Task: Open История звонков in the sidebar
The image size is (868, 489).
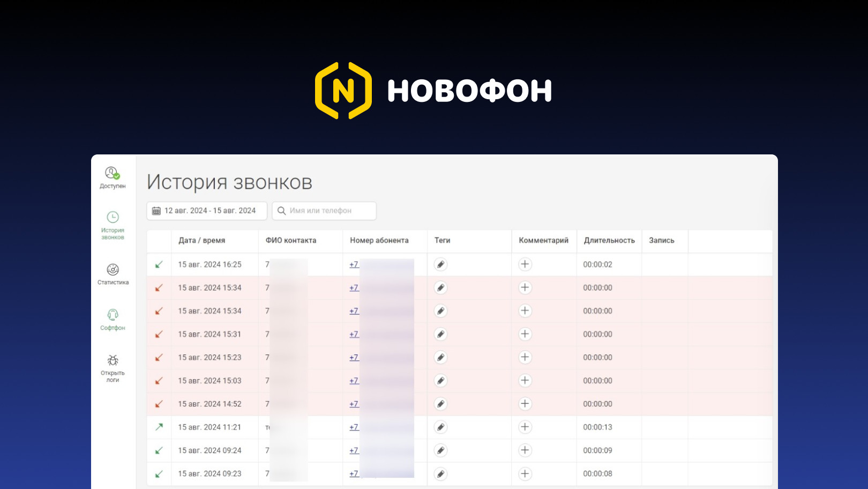Action: pyautogui.click(x=113, y=225)
